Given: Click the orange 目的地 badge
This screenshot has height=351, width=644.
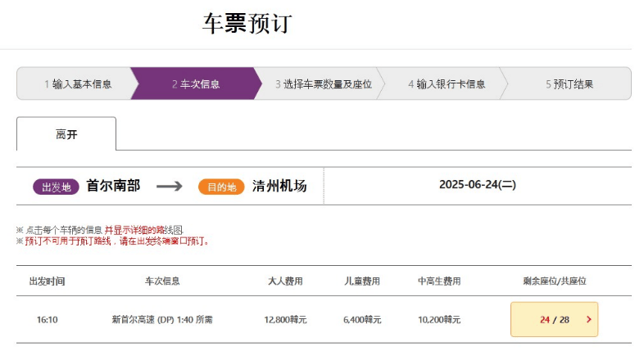Looking at the screenshot, I should click(x=221, y=187).
